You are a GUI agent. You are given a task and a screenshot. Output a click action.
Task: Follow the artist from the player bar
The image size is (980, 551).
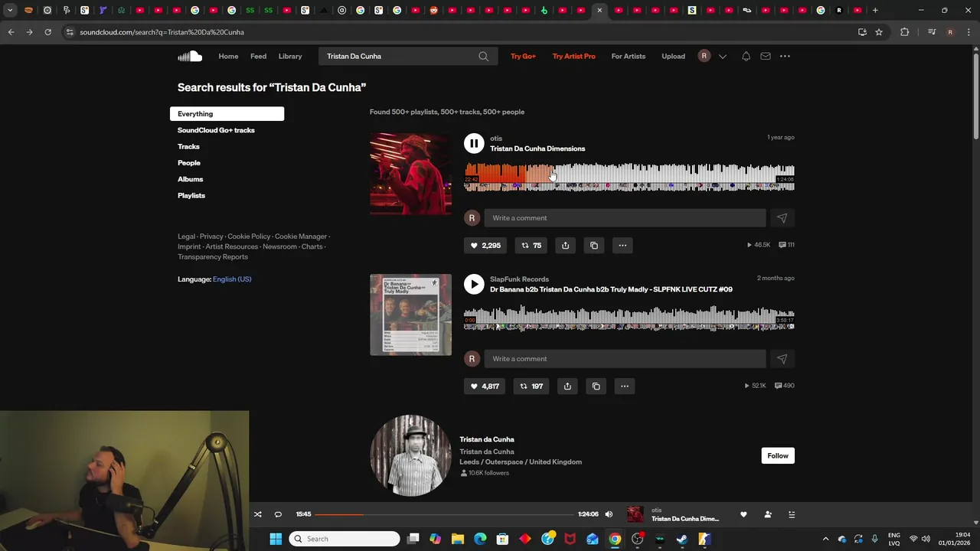pos(768,514)
